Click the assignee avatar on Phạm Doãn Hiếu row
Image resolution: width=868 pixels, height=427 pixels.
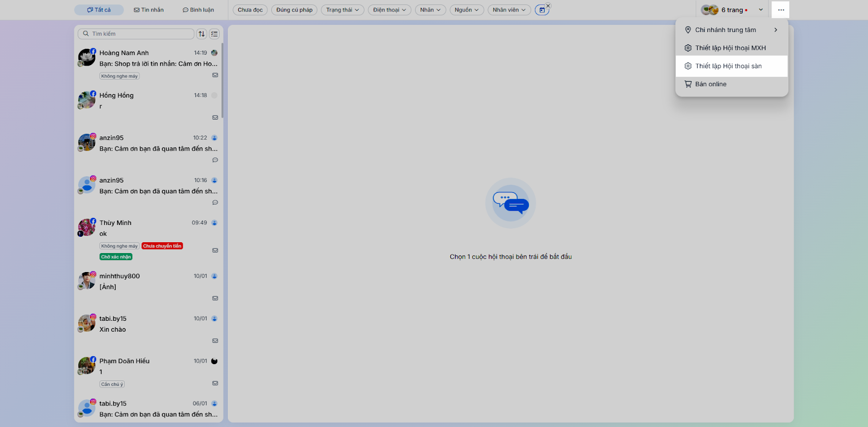pos(214,361)
